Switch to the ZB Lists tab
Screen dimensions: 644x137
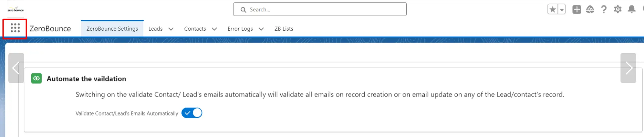284,29
